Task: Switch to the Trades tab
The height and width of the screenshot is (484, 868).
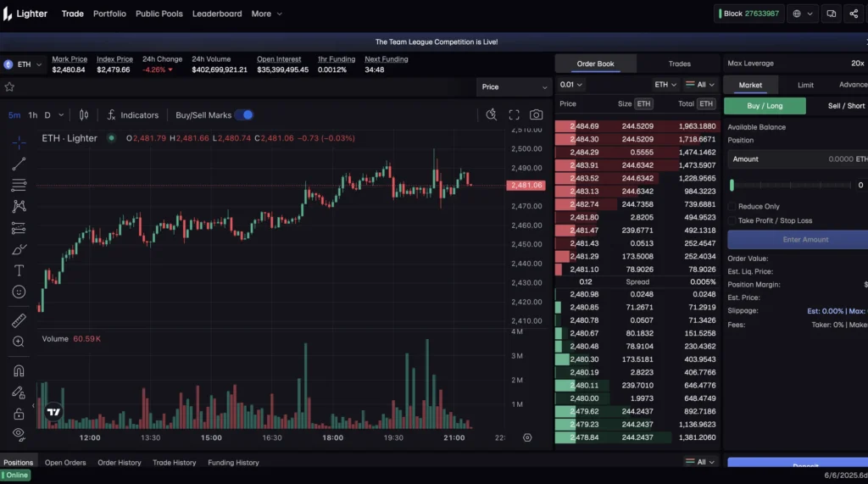Action: pos(679,64)
